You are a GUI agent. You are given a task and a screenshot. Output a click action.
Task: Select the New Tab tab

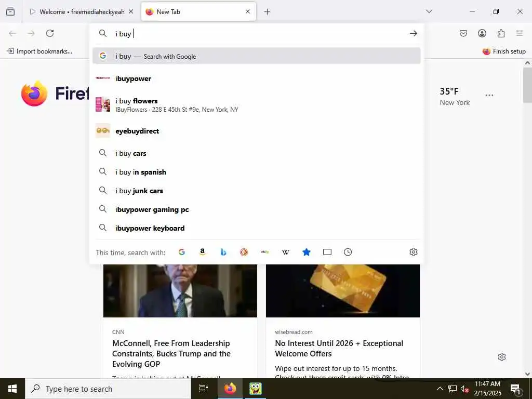198,11
